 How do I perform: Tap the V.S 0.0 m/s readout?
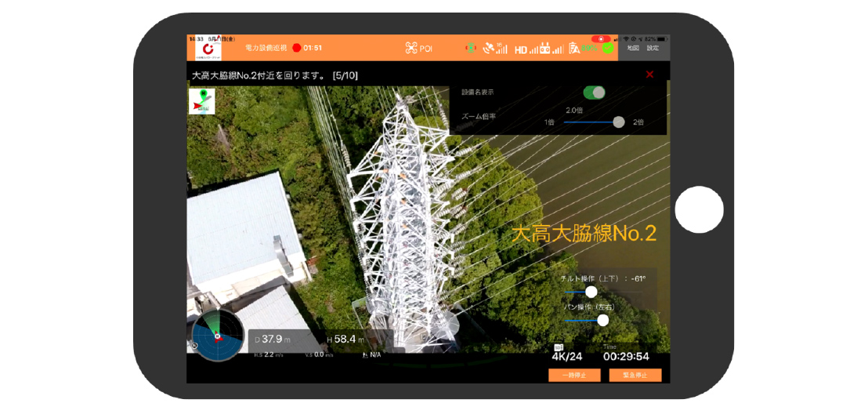point(318,354)
